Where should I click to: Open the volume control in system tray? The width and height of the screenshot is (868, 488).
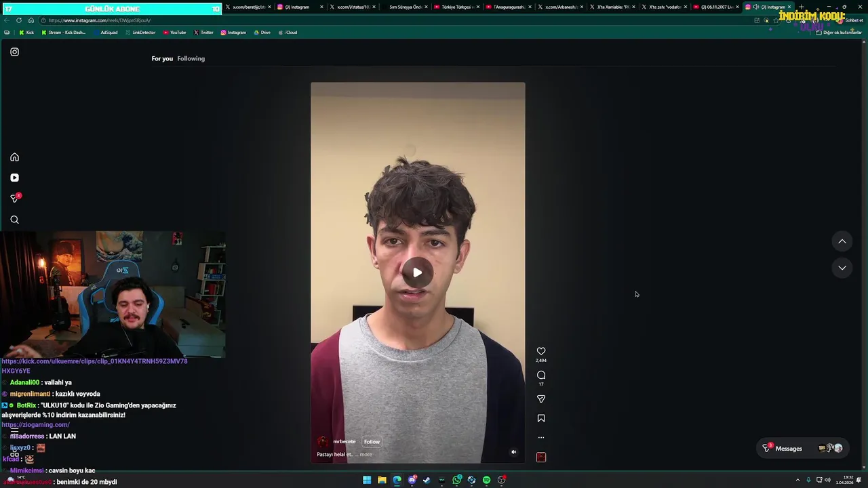pyautogui.click(x=827, y=480)
